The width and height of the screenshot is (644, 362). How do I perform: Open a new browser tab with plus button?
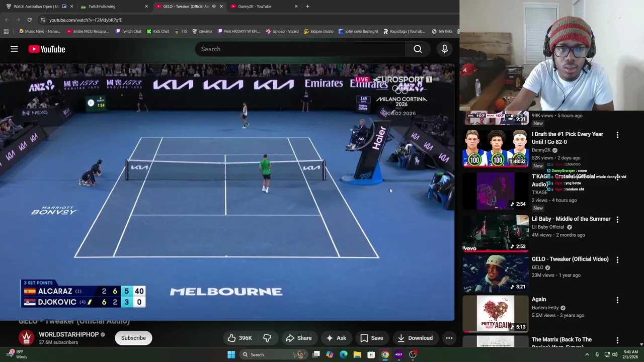[x=308, y=6]
